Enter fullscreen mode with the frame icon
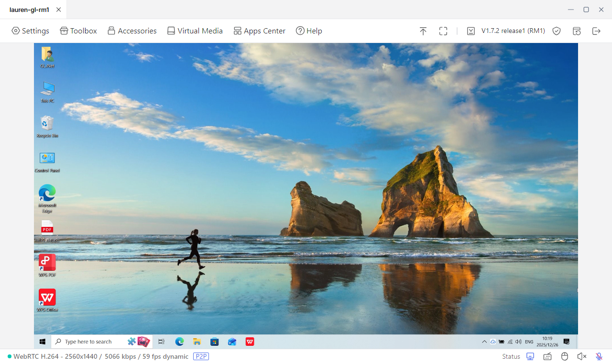This screenshot has height=364, width=612. [x=443, y=31]
